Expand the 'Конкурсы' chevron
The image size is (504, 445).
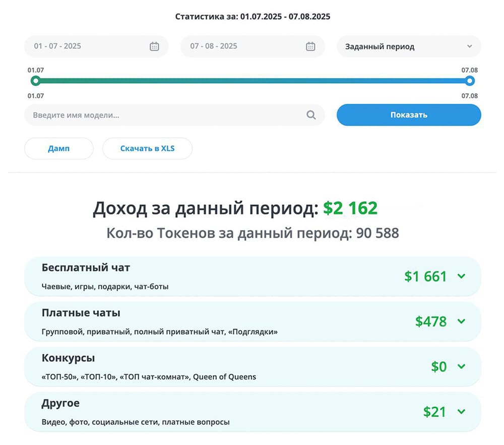[x=461, y=366]
